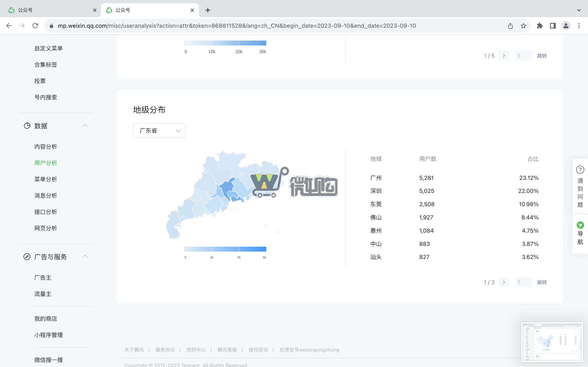
Task: Bookmark the page using the star icon
Action: tap(523, 25)
